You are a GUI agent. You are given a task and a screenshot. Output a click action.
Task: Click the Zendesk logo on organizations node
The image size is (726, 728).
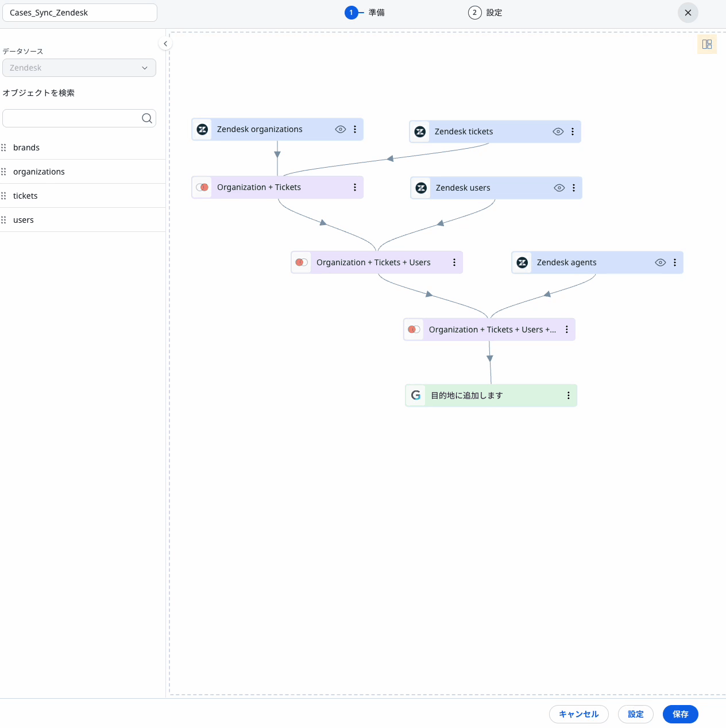coord(202,129)
